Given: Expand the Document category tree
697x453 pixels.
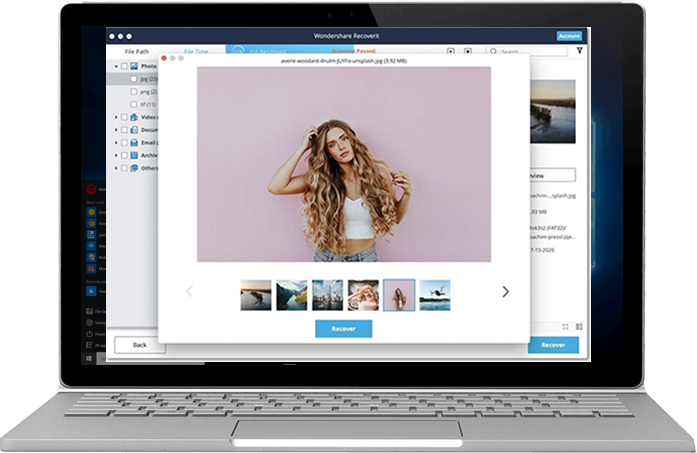Looking at the screenshot, I should coord(116,130).
